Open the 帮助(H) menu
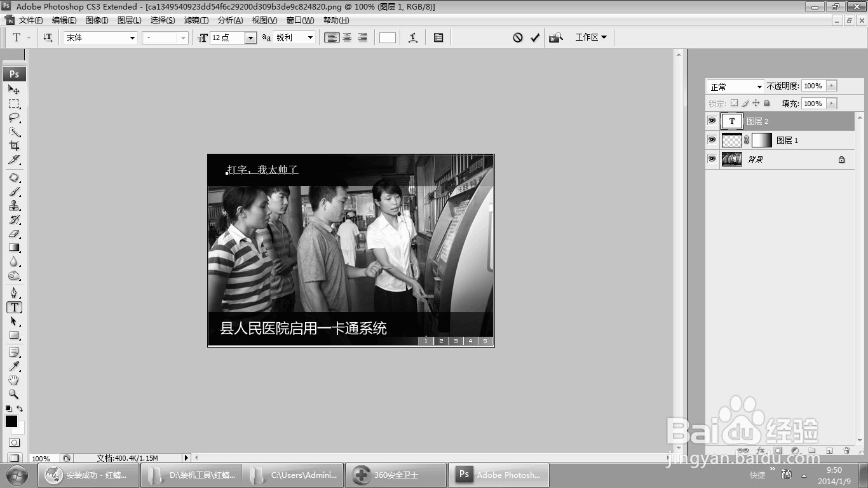 pos(336,20)
